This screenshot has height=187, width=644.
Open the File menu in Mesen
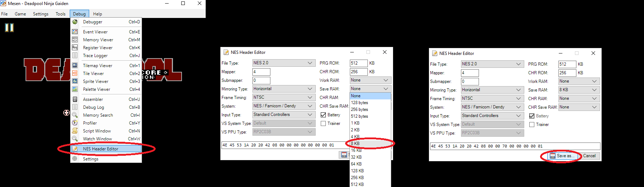coord(4,14)
